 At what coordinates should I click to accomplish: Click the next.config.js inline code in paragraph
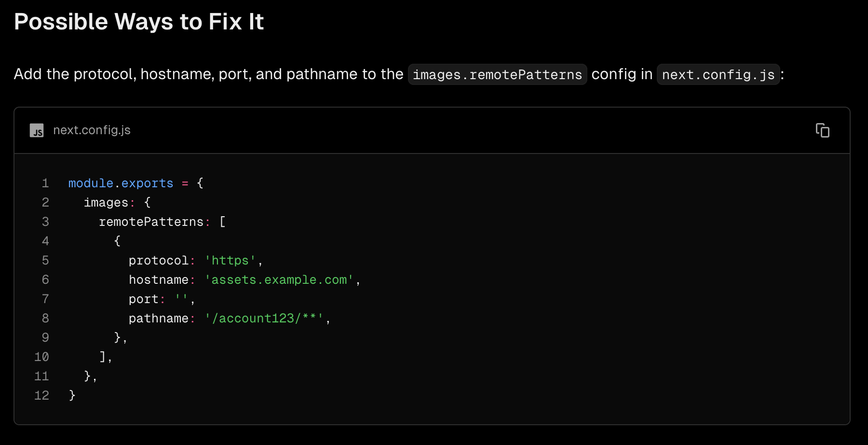pos(718,74)
